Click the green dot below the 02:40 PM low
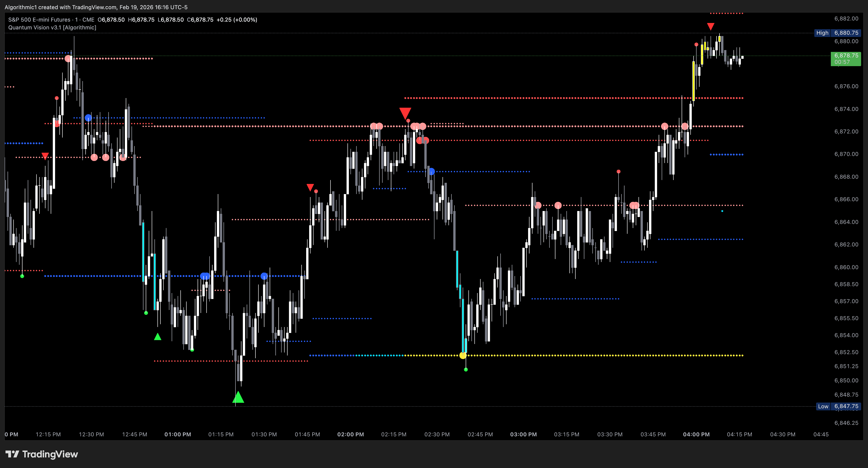Viewport: 868px width, 468px height. tap(466, 369)
